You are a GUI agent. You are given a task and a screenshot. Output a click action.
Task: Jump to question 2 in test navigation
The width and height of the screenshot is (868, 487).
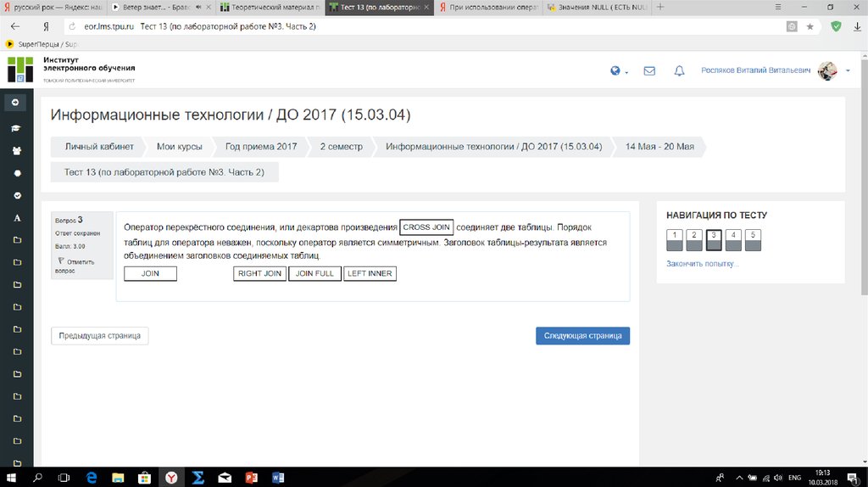pyautogui.click(x=693, y=240)
